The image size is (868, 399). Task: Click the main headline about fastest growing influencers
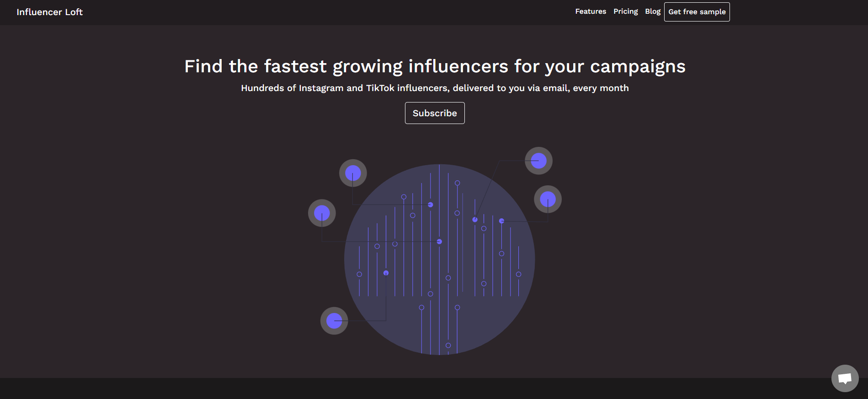pyautogui.click(x=435, y=66)
